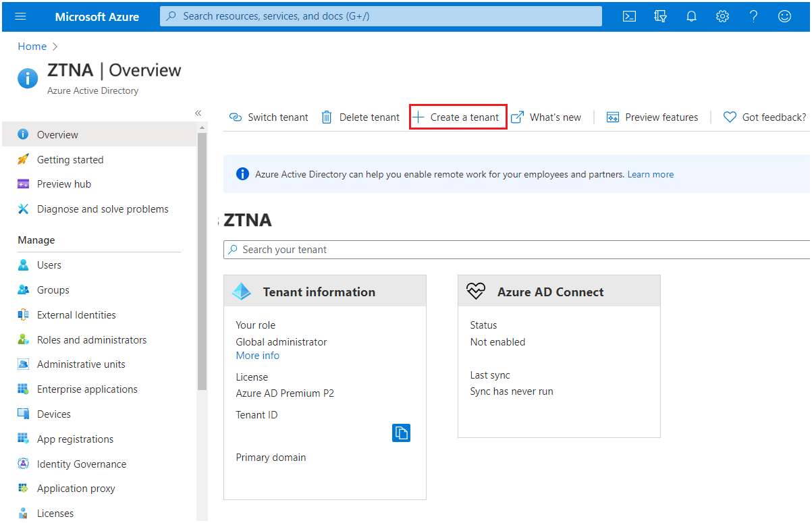Image resolution: width=812 pixels, height=523 pixels.
Task: Click Create a tenant button
Action: tap(458, 117)
